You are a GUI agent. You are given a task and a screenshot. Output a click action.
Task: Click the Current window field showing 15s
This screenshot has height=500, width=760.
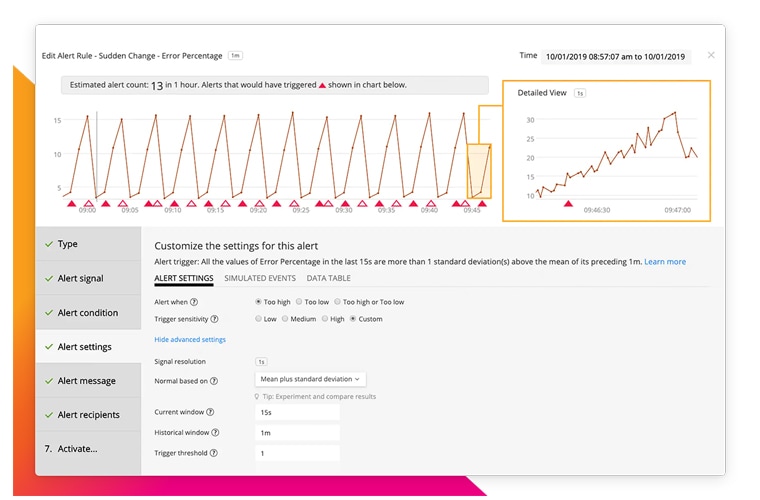click(297, 412)
